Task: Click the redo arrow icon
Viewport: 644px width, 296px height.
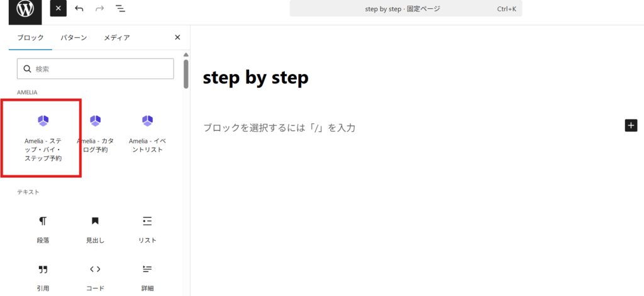Action: [x=99, y=9]
